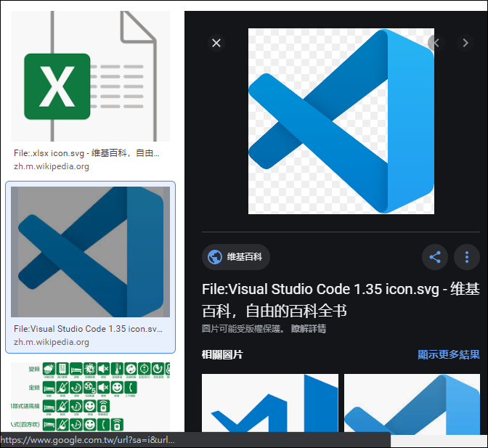488x448 pixels.
Task: Select the Excel xlsx icon thumbnail
Action: click(90, 76)
